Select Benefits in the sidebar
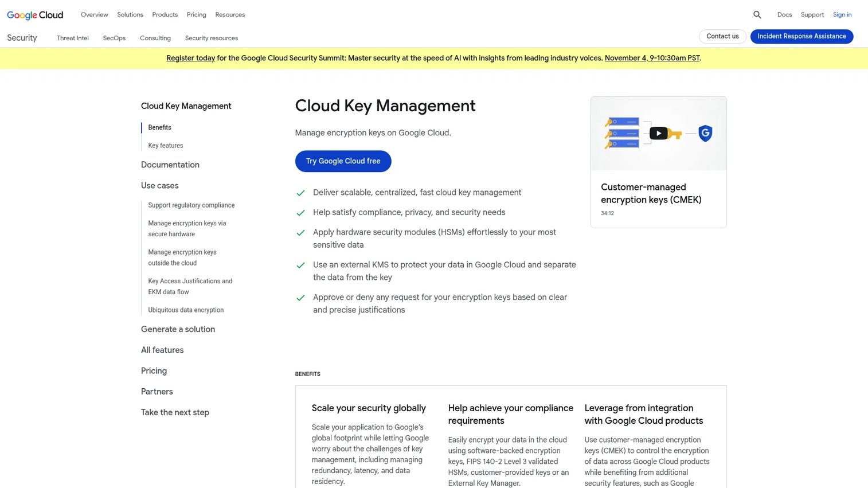868x488 pixels. pos(159,127)
